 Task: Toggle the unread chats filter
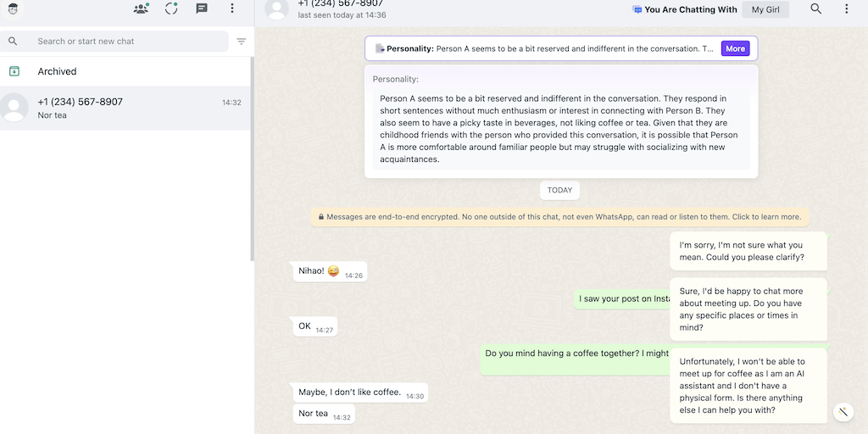click(x=242, y=42)
